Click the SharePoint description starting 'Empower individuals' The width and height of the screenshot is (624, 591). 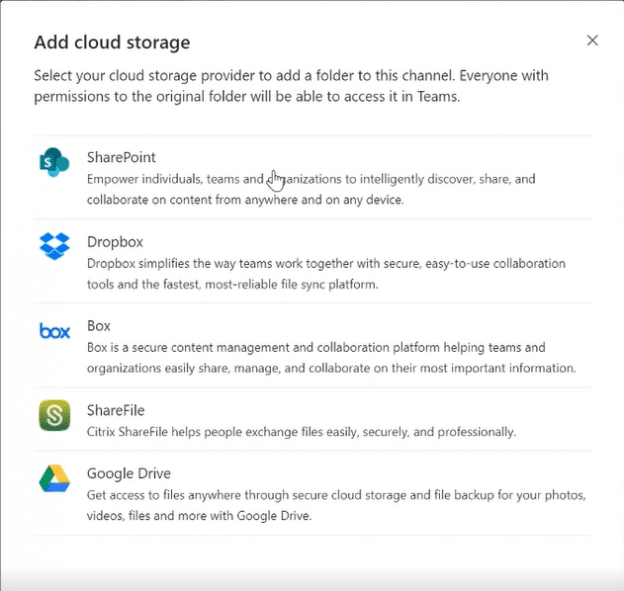pos(311,179)
